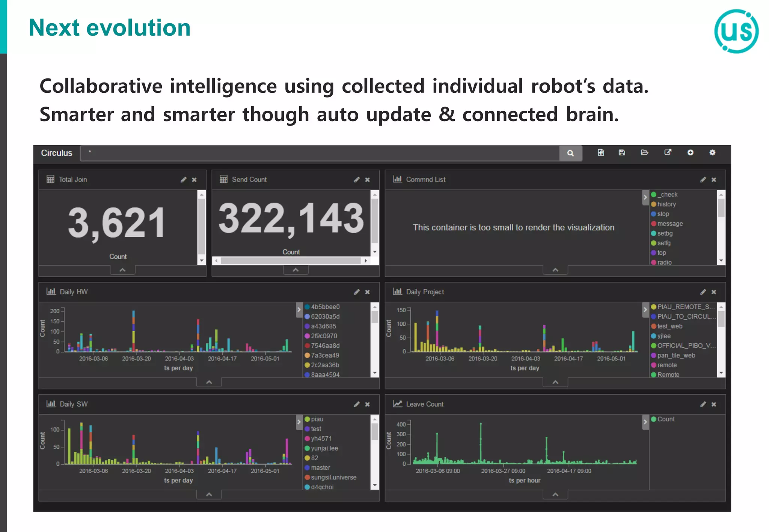This screenshot has height=532, width=769.
Task: Expand the spy panel under Leave Count
Action: pos(555,494)
